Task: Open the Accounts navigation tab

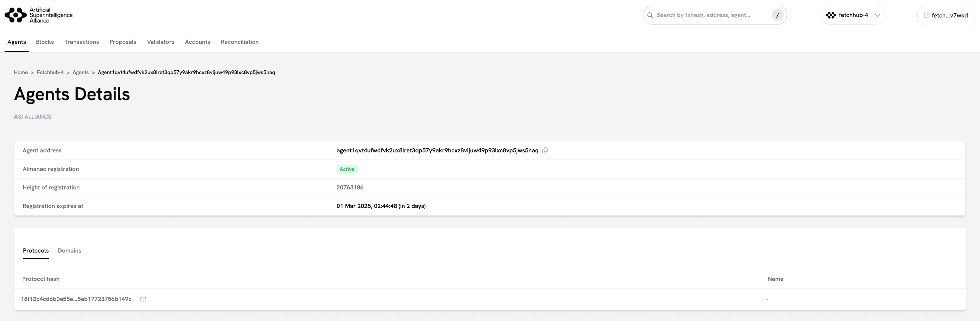Action: [198, 42]
